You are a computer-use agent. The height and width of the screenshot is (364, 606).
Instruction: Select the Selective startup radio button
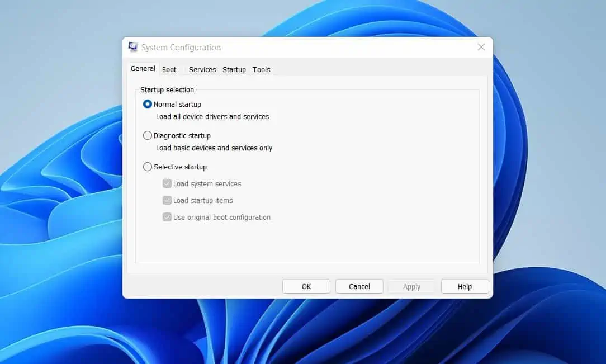click(147, 167)
